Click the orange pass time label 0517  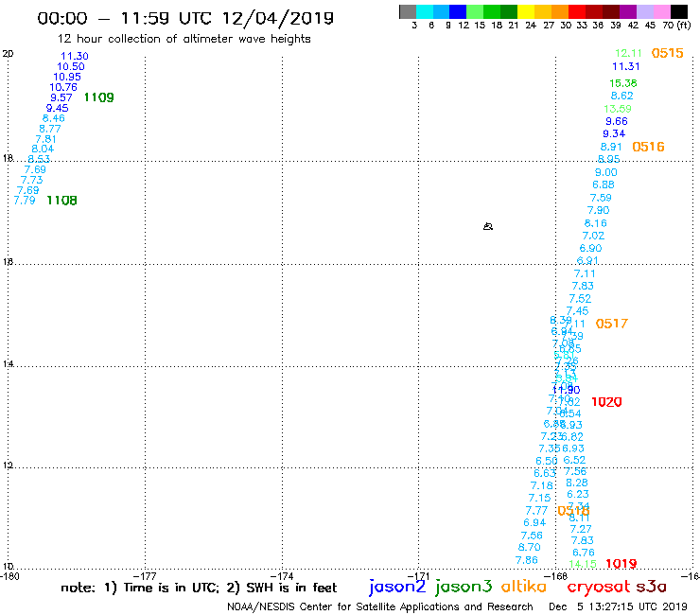[612, 324]
